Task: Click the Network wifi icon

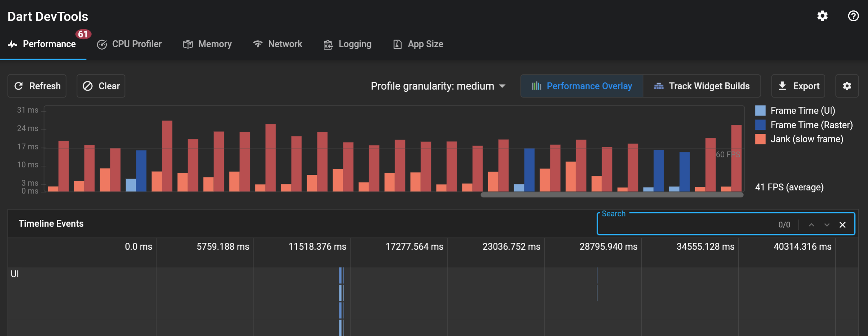Action: click(258, 44)
